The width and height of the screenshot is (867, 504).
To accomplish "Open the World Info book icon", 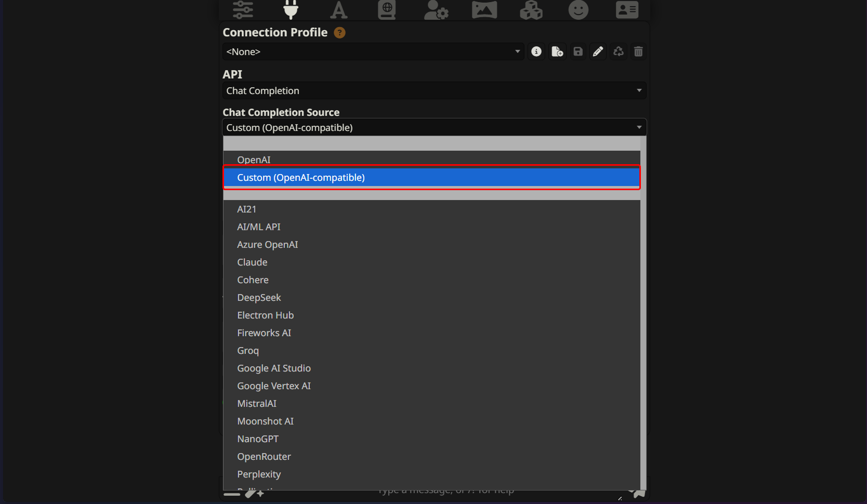I will coord(387,9).
